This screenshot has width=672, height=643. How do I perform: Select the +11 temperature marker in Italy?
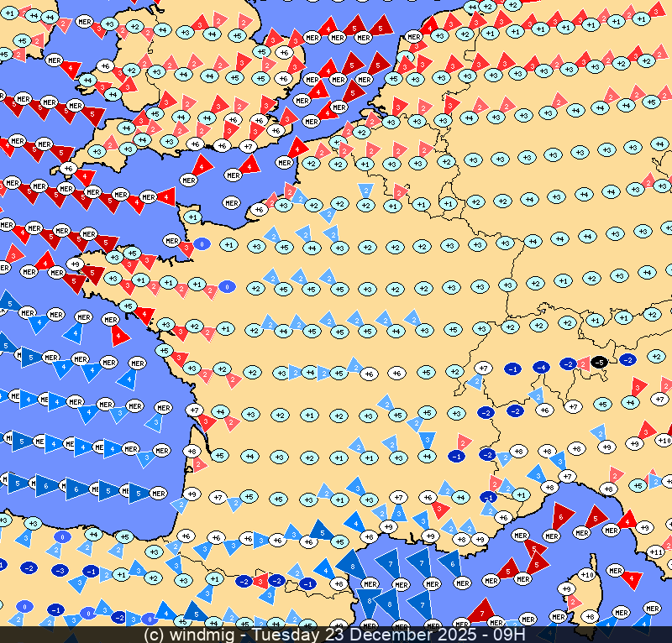[655, 552]
